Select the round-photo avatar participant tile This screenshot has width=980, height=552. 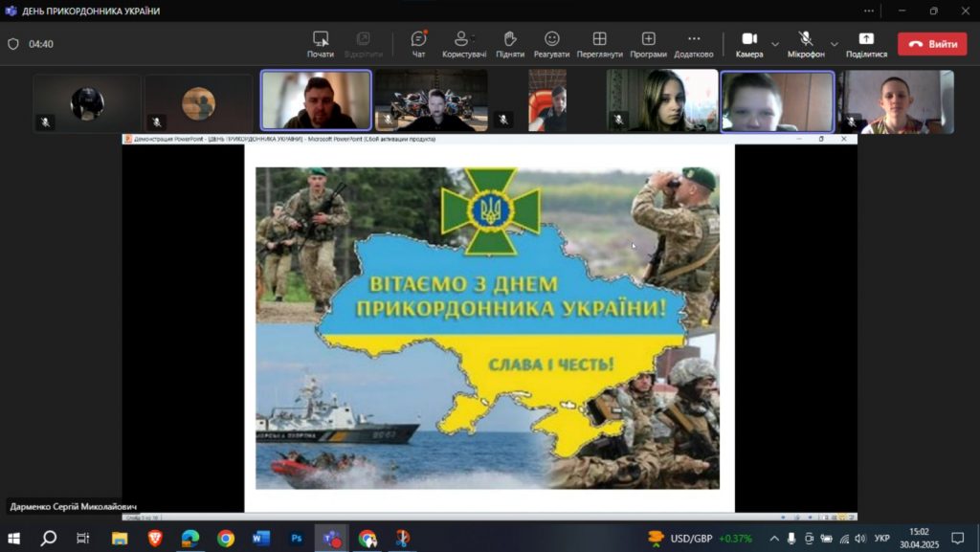(x=198, y=102)
